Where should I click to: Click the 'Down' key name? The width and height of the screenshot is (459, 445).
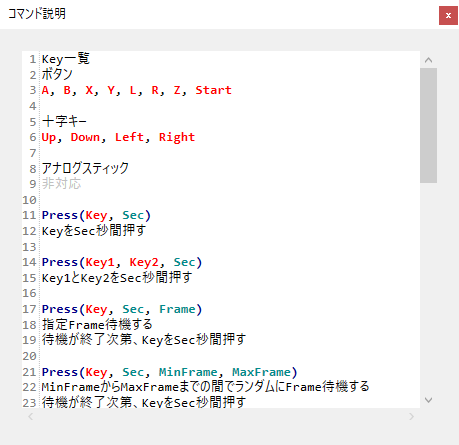point(85,137)
